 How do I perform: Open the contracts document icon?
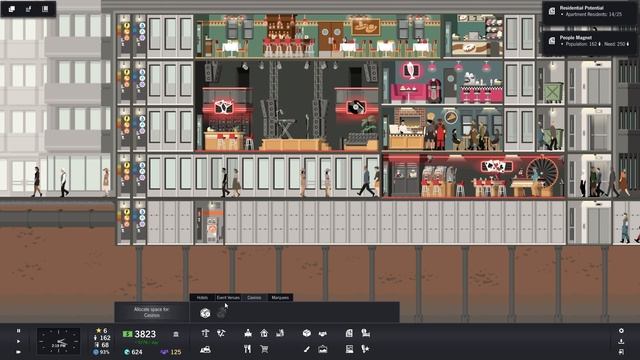click(349, 333)
